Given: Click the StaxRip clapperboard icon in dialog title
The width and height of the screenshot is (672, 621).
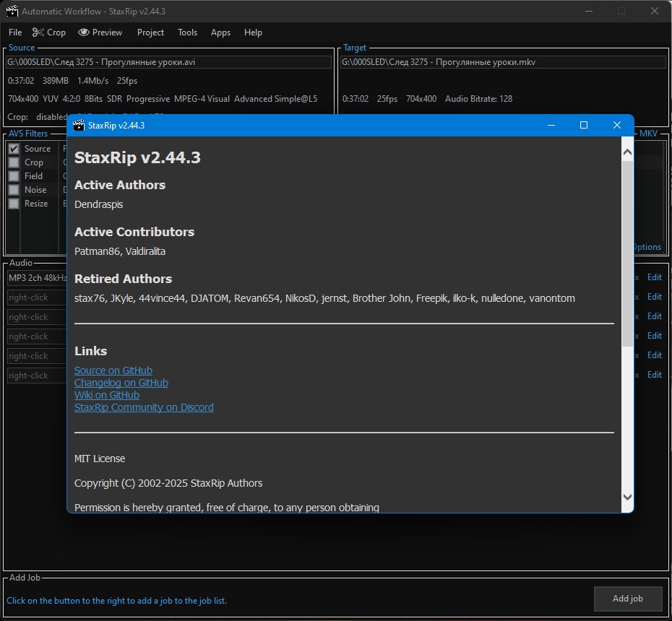Looking at the screenshot, I should pyautogui.click(x=79, y=125).
